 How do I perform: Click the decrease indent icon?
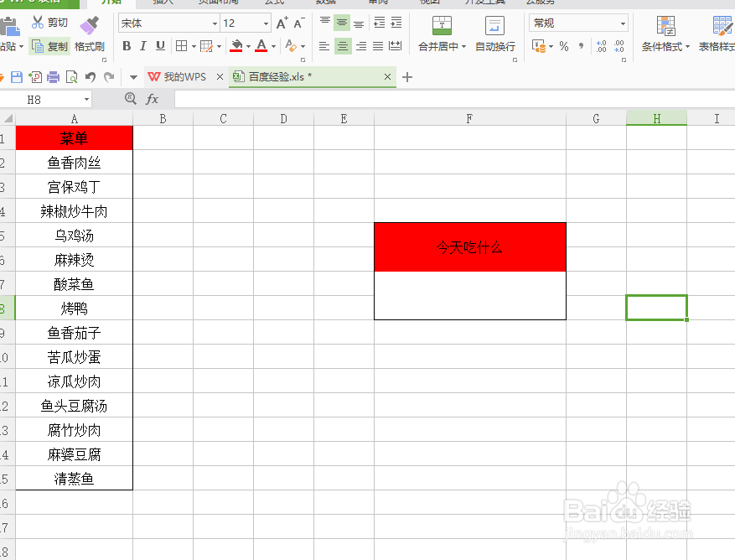coord(379,23)
